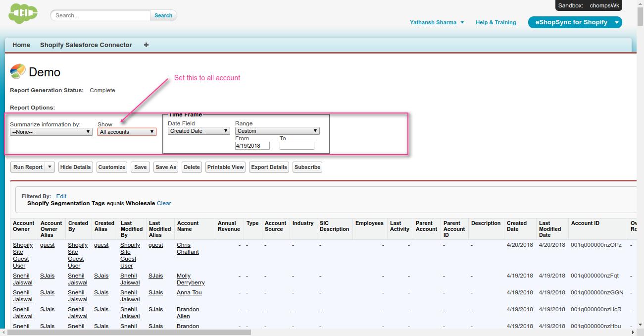Open the Show accounts dropdown
The height and width of the screenshot is (336, 644).
[x=127, y=132]
